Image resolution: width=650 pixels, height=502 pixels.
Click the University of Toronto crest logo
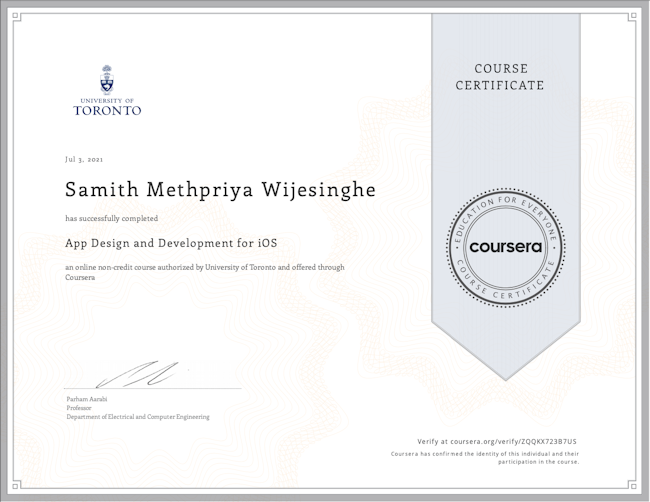107,80
